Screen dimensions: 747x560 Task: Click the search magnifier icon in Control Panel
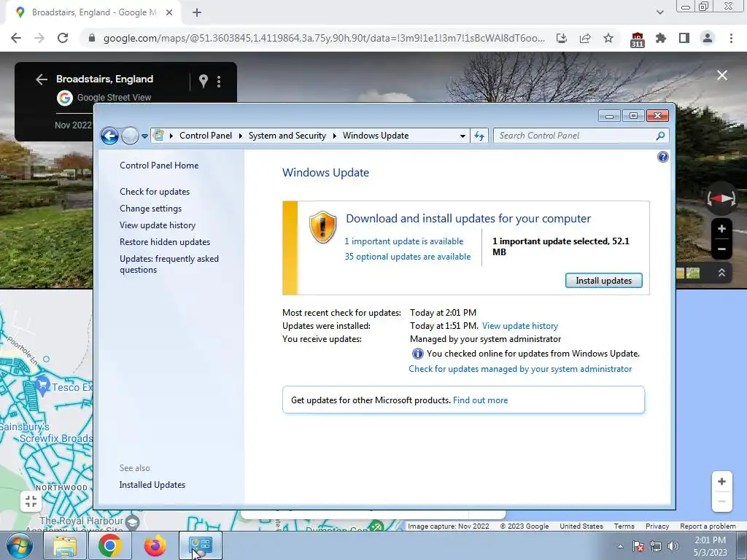tap(660, 136)
